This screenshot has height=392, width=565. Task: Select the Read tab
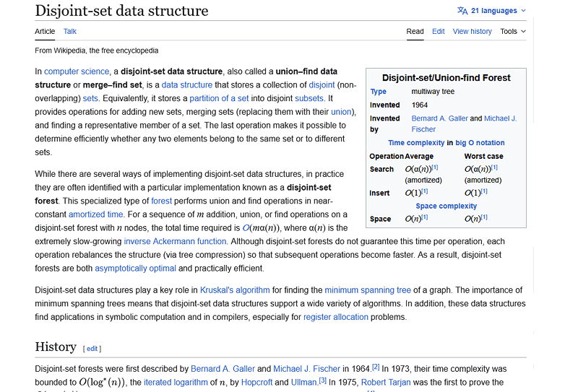pos(415,32)
